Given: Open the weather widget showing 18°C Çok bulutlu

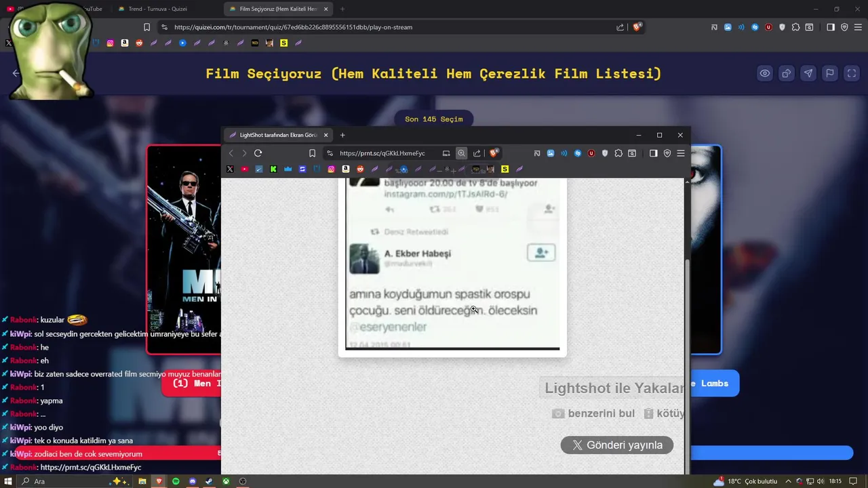Looking at the screenshot, I should click(x=745, y=481).
